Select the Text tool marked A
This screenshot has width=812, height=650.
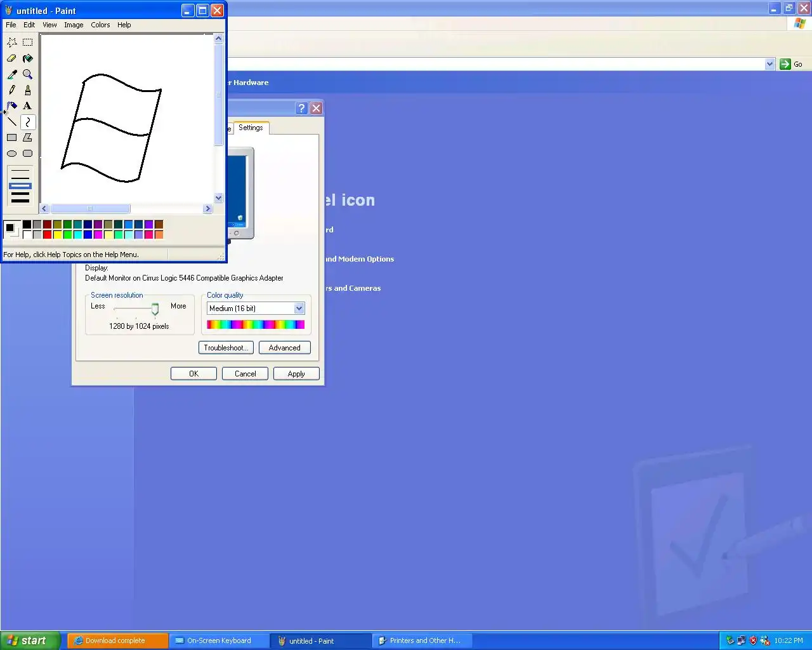pyautogui.click(x=28, y=106)
